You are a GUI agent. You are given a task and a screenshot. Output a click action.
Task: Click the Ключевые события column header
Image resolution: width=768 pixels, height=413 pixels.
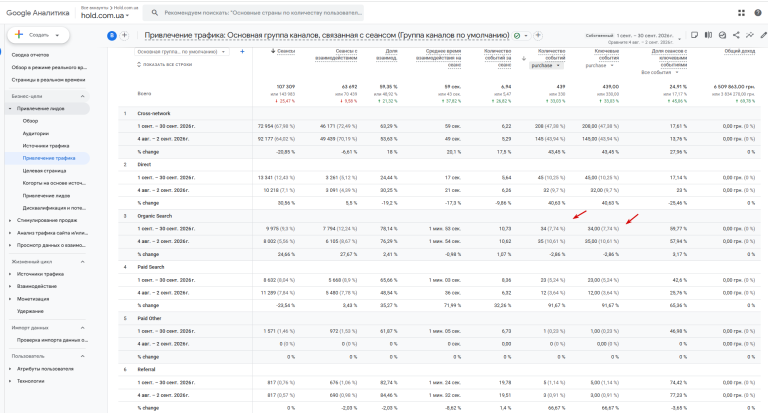point(607,54)
